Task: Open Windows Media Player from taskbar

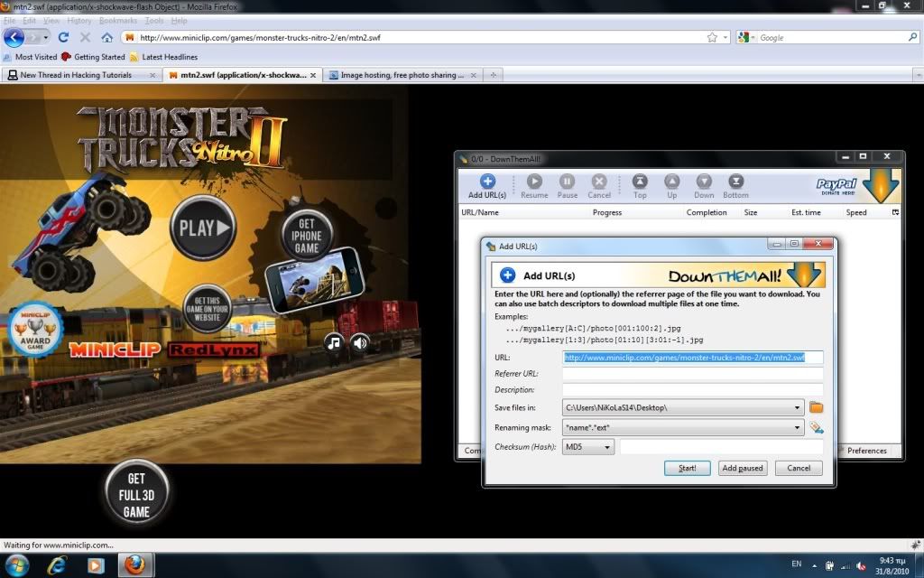Action: click(x=96, y=565)
